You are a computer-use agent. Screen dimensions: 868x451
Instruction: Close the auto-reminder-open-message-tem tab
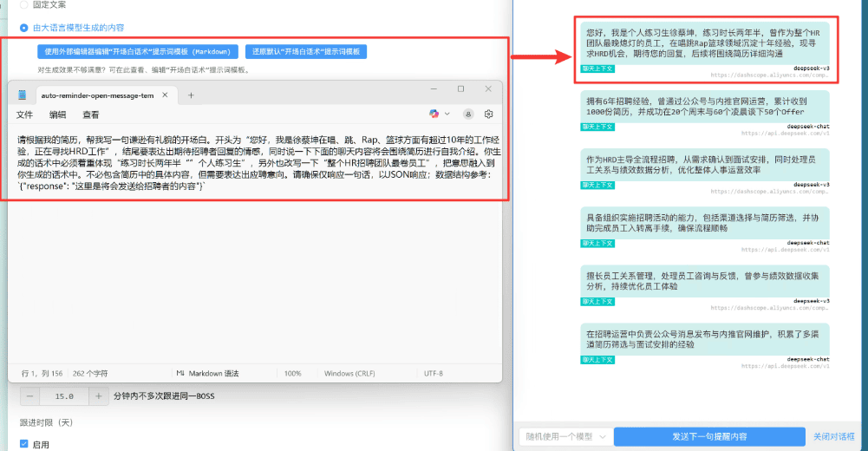(x=165, y=95)
